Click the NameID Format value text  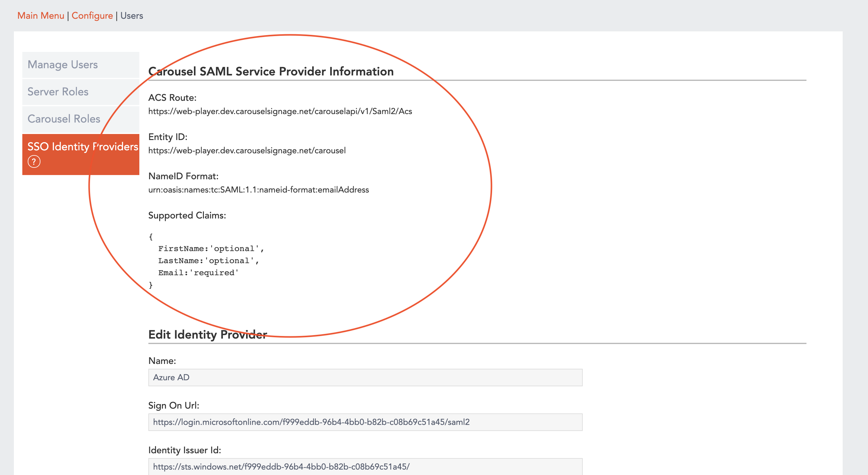(x=259, y=190)
